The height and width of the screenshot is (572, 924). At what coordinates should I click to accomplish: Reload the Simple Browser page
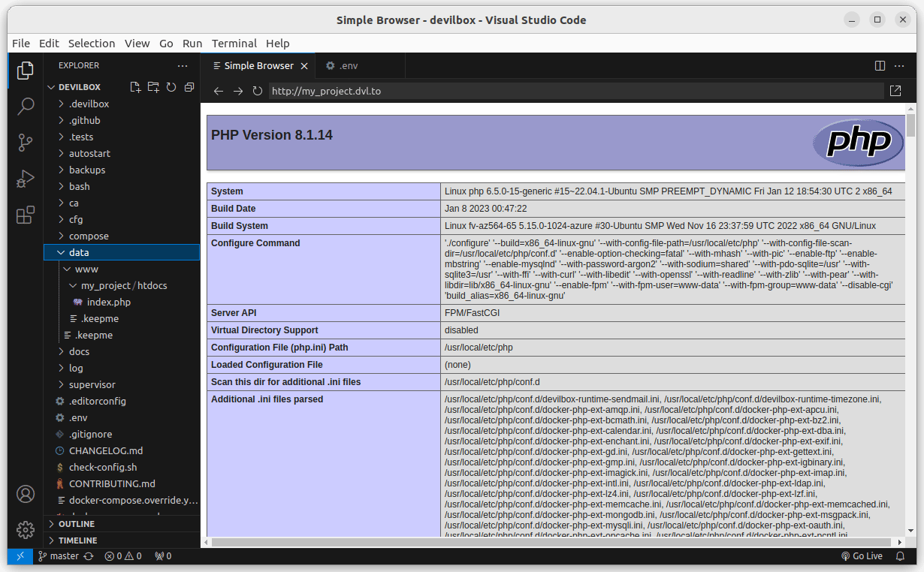(x=257, y=91)
